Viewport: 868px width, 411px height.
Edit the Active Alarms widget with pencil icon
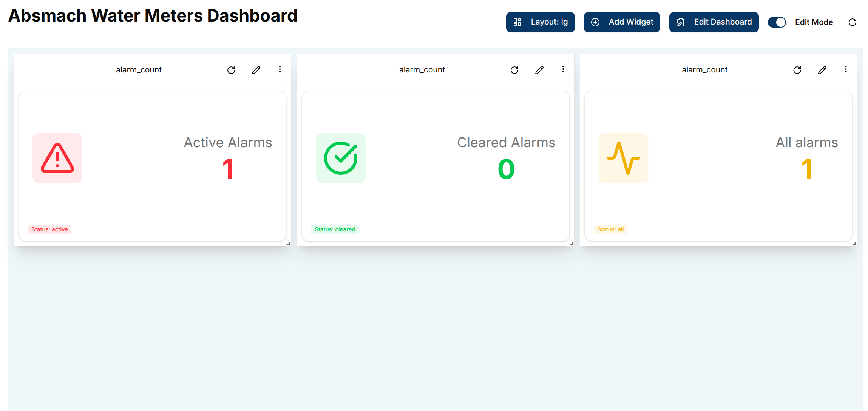coord(256,70)
